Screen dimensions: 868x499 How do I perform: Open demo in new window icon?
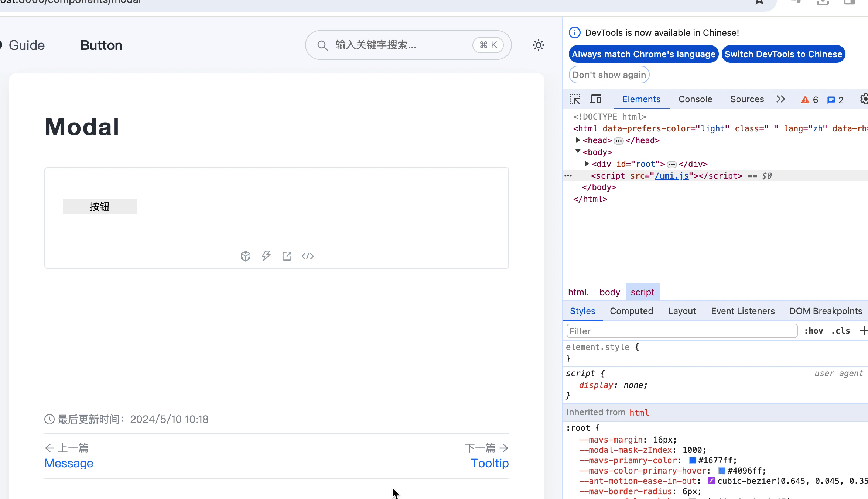(287, 256)
